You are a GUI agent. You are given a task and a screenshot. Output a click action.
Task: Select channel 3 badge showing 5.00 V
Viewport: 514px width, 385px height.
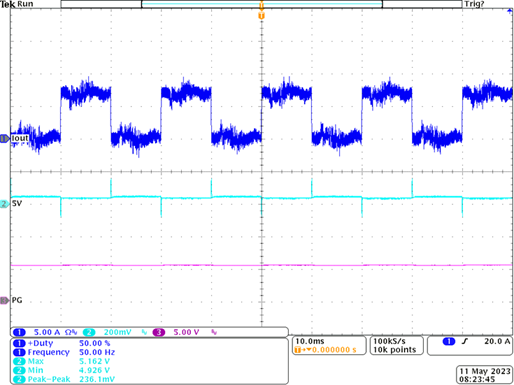tap(159, 332)
